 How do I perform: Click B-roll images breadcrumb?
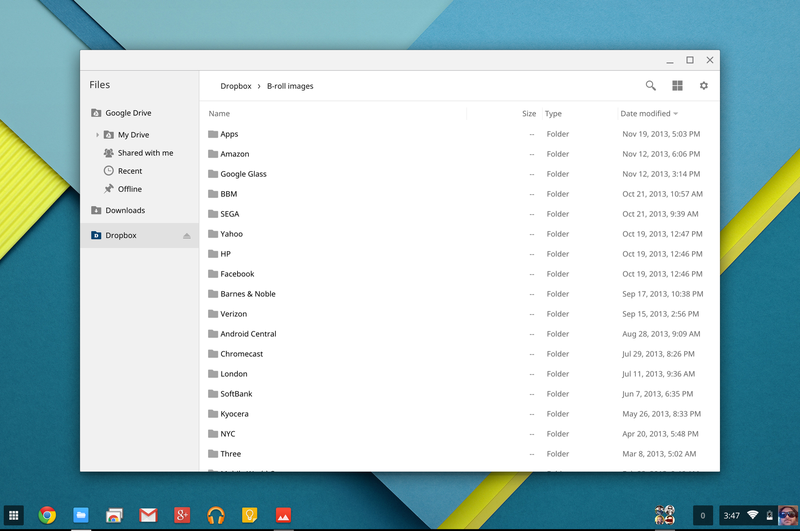click(x=290, y=86)
